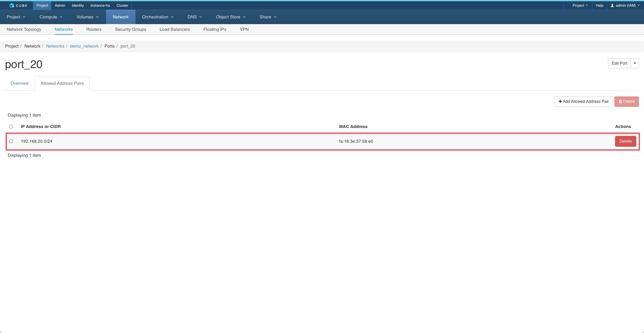Screen dimensions: 644x333
Task: Expand the DNS menu
Action: (195, 17)
